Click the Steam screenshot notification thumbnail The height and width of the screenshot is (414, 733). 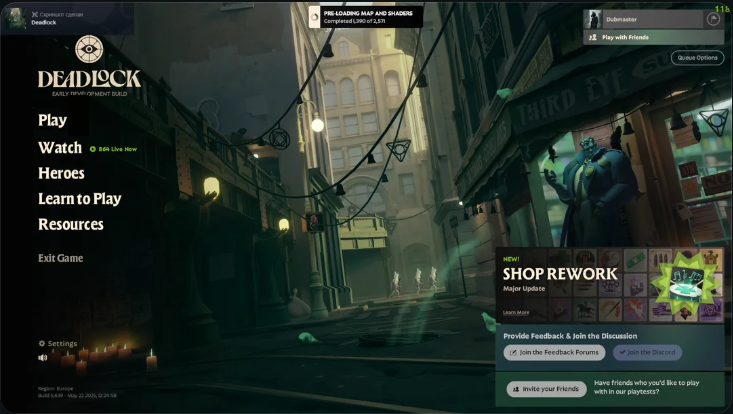17,18
